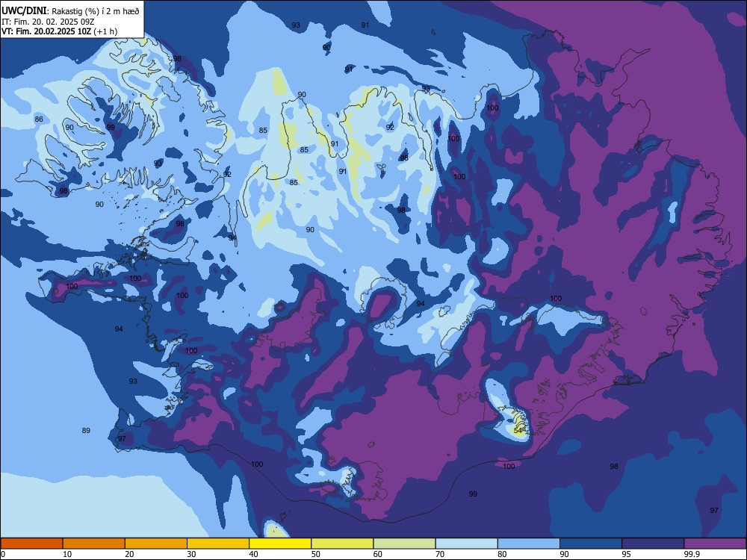Click the title text 'UWC/DINI: Rakastig (%) í 2 m hæð'
The width and height of the screenshot is (747, 560).
(x=70, y=11)
